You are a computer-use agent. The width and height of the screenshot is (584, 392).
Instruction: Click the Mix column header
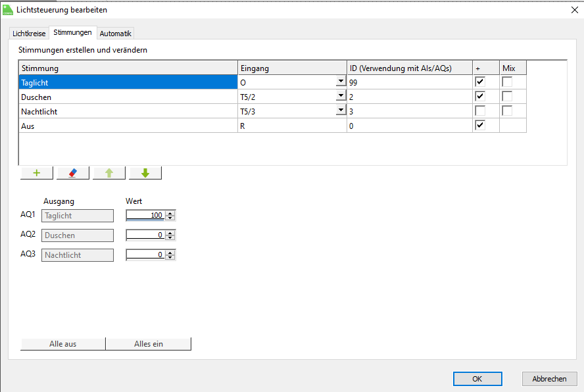[x=513, y=68]
